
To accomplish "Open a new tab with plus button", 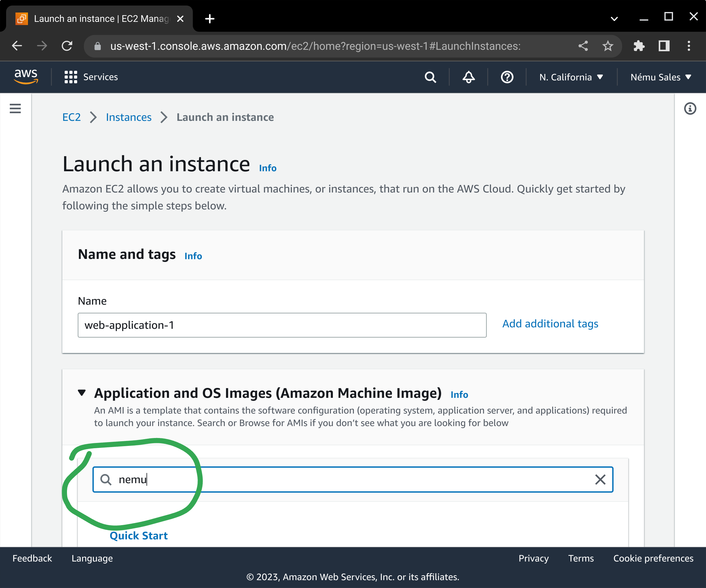I will [209, 19].
